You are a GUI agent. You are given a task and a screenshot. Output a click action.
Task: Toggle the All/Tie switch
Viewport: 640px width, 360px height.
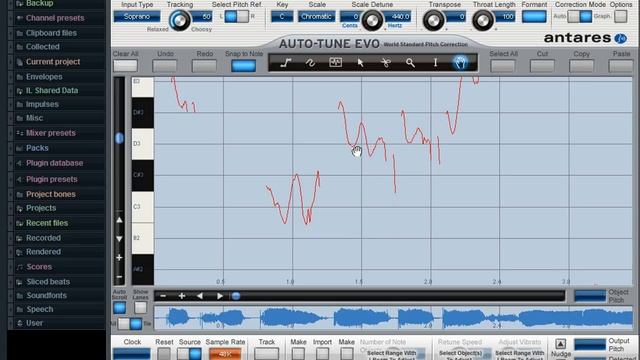[x=130, y=324]
